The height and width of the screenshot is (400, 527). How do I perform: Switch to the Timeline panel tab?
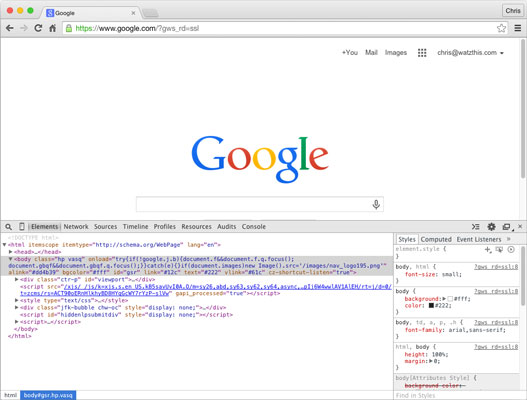[x=135, y=227]
